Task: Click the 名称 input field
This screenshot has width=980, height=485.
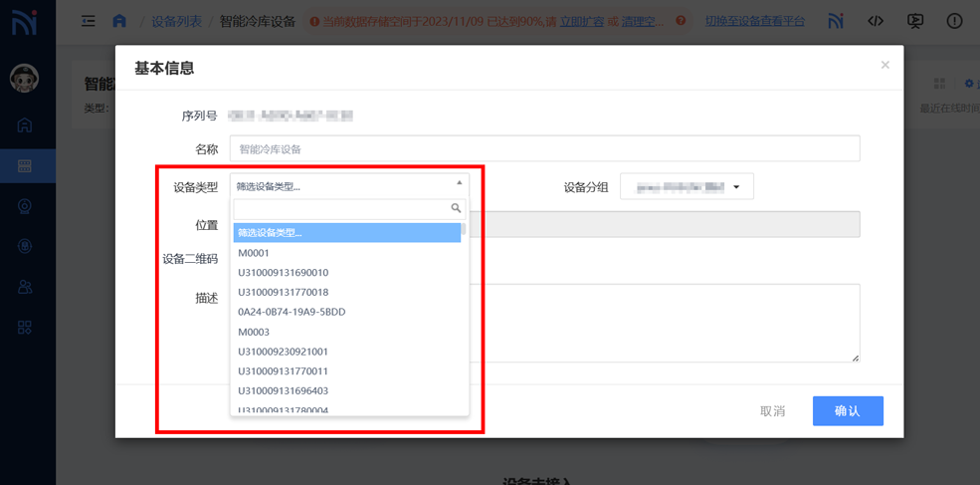Action: [x=544, y=149]
